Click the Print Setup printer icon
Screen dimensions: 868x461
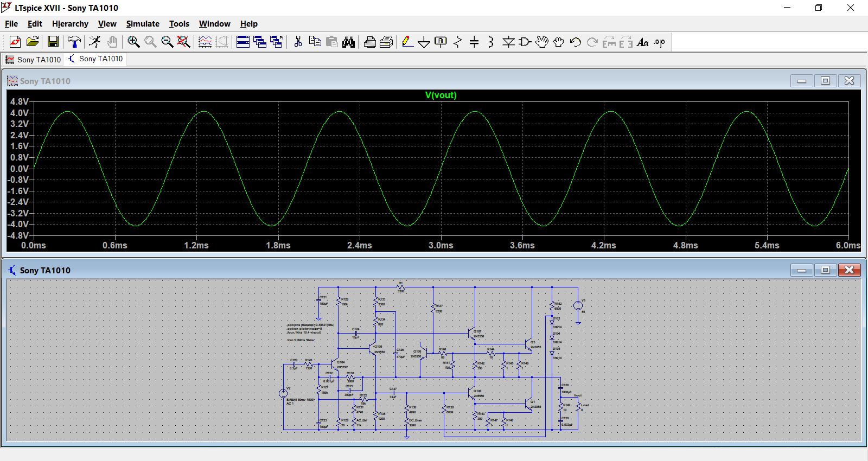click(370, 42)
